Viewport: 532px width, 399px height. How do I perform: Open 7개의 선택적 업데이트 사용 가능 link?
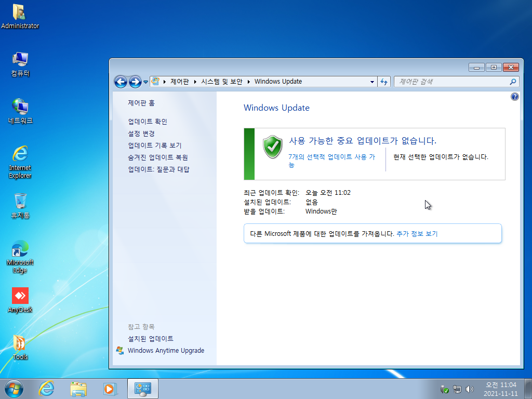point(331,161)
